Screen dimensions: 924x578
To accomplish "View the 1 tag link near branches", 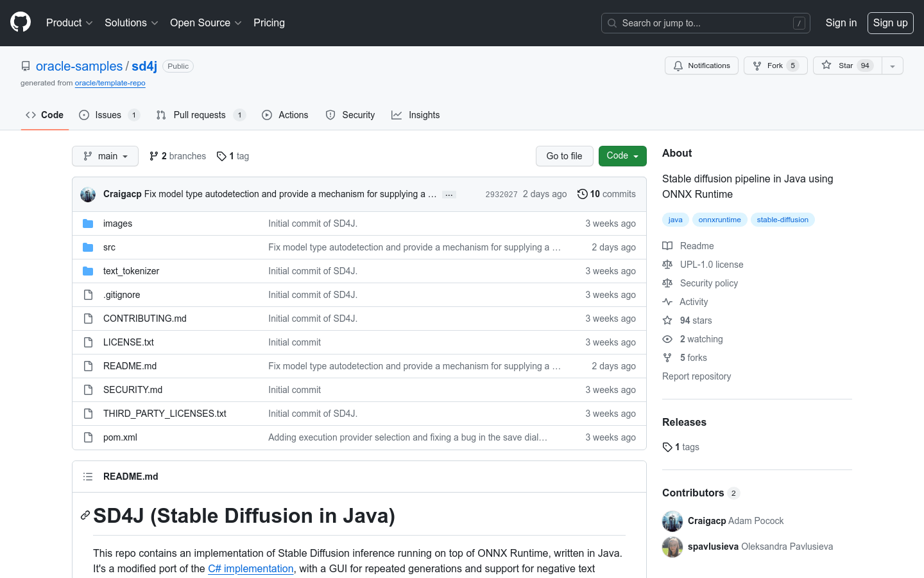I will (233, 156).
